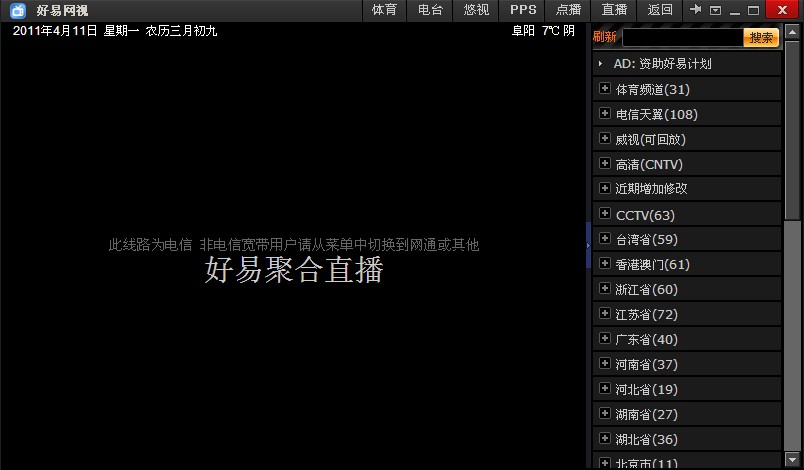This screenshot has height=470, width=804.
Task: Open the 点播 tab
Action: (568, 10)
